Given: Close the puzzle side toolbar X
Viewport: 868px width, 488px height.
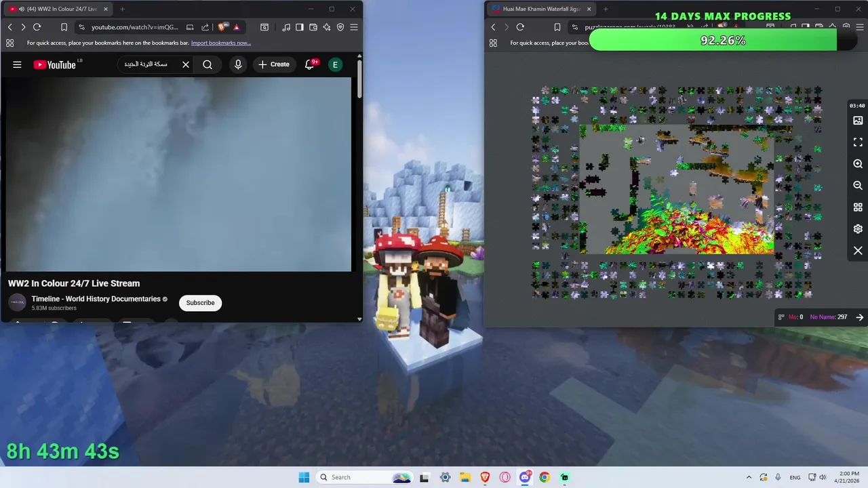Looking at the screenshot, I should tap(858, 251).
